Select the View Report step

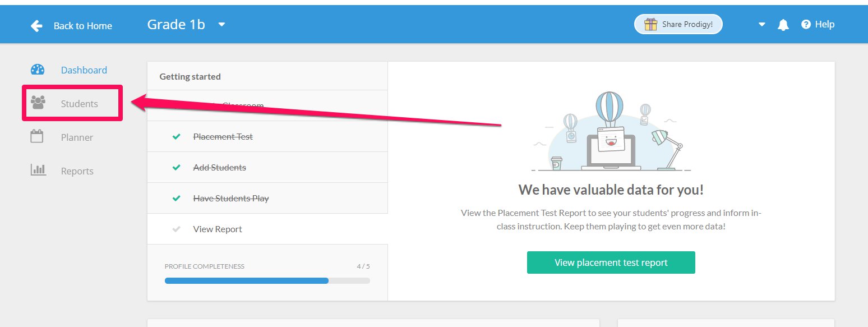click(x=267, y=229)
